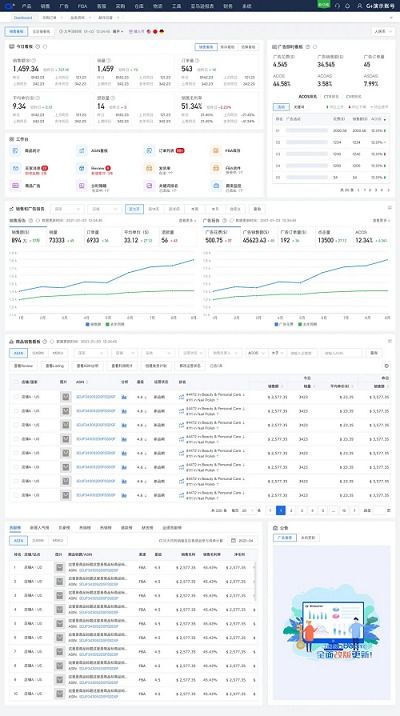The width and height of the screenshot is (400, 716).
Task: Click the German flag icon in filter bar
Action: click(162, 32)
